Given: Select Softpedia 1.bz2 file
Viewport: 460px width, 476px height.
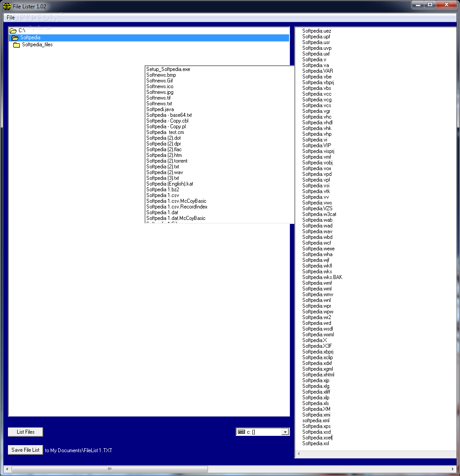Looking at the screenshot, I should pyautogui.click(x=163, y=190).
